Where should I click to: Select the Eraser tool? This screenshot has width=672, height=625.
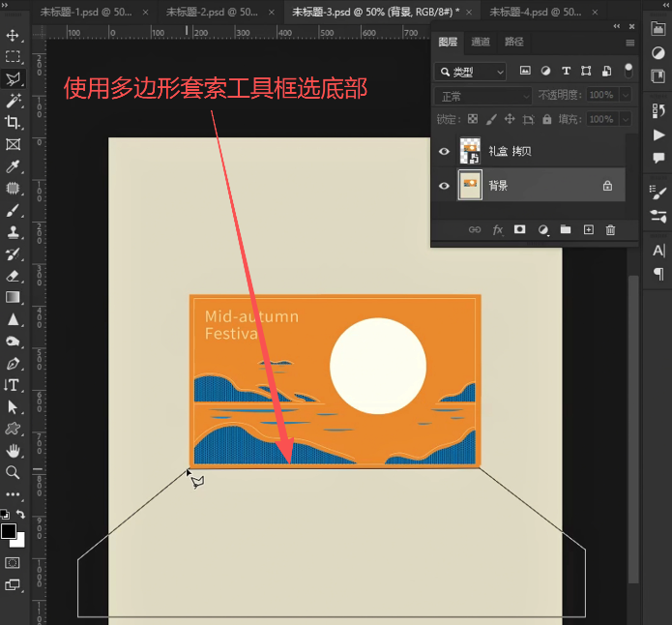click(13, 276)
